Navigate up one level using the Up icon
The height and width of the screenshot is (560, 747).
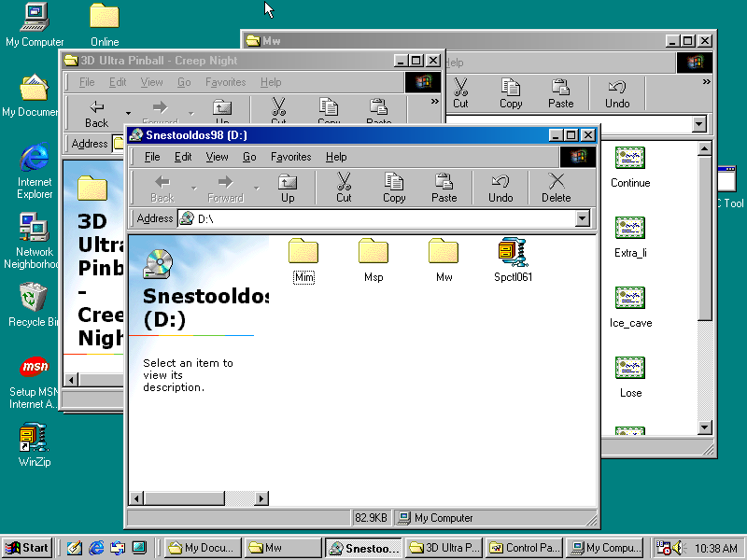click(287, 187)
